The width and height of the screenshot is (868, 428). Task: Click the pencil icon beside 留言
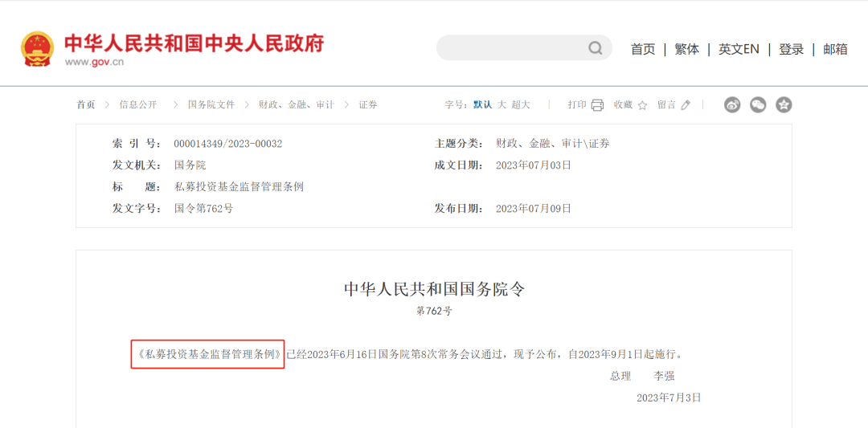(x=686, y=104)
